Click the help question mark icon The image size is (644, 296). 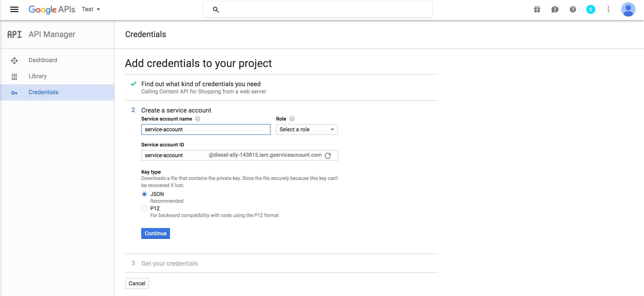point(572,9)
